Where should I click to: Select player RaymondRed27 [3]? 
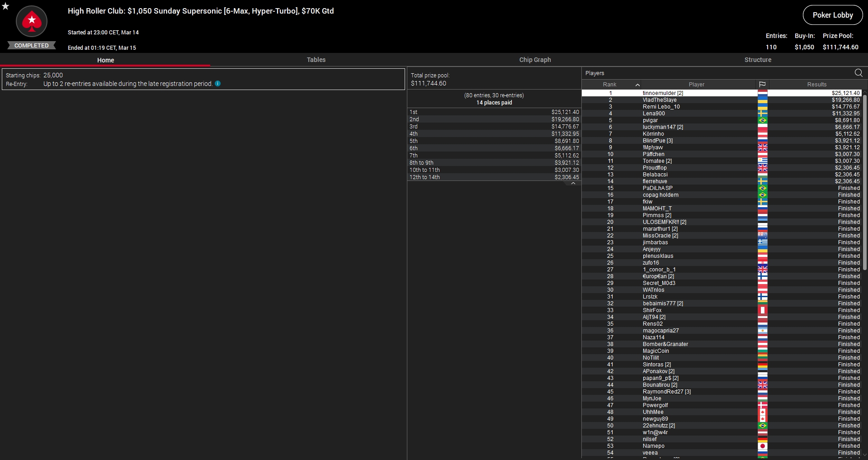(722, 392)
